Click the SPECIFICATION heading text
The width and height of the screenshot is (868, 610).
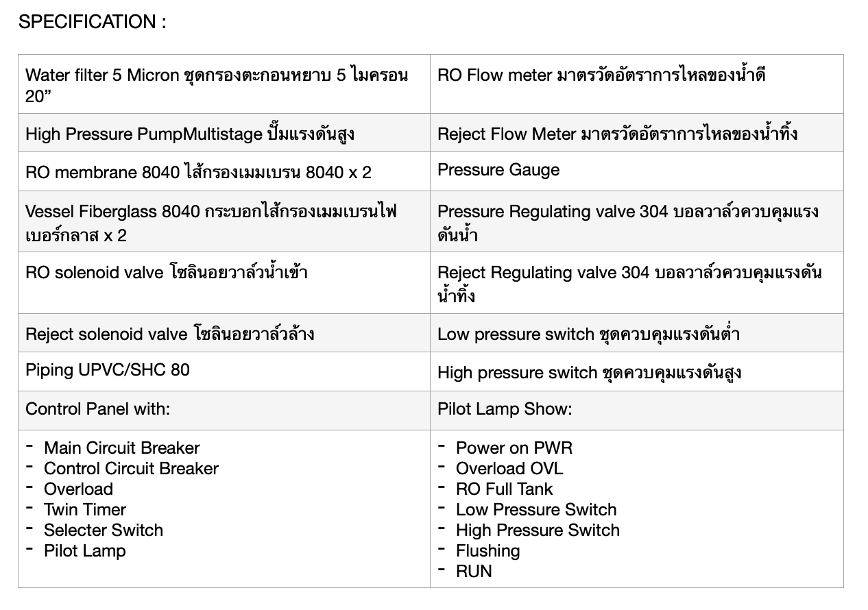[92, 22]
